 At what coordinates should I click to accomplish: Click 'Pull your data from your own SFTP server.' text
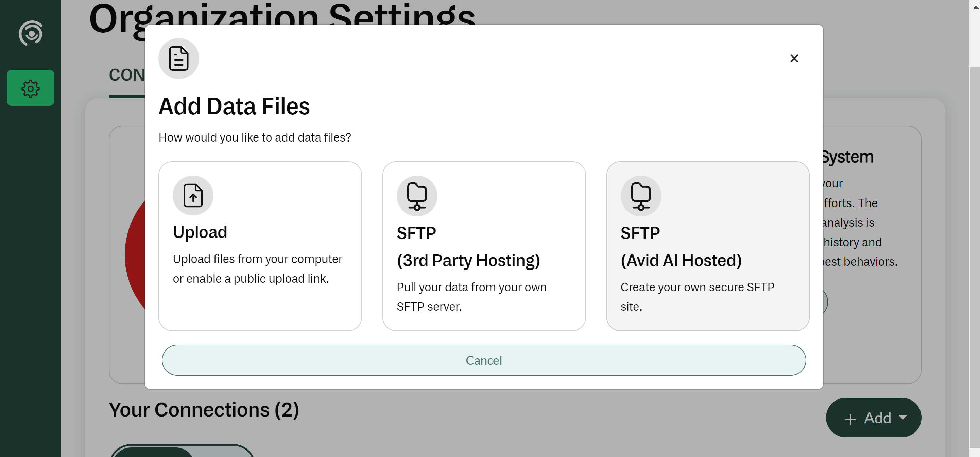click(x=471, y=297)
